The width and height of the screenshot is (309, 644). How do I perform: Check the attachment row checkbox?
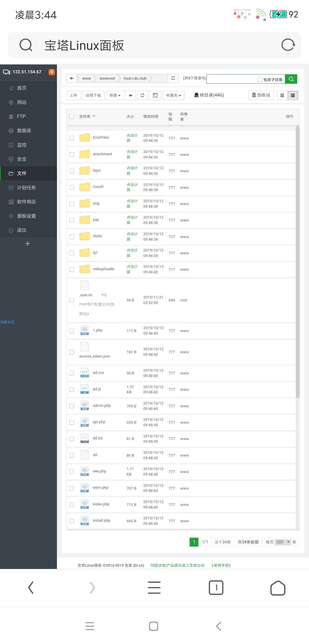(72, 154)
